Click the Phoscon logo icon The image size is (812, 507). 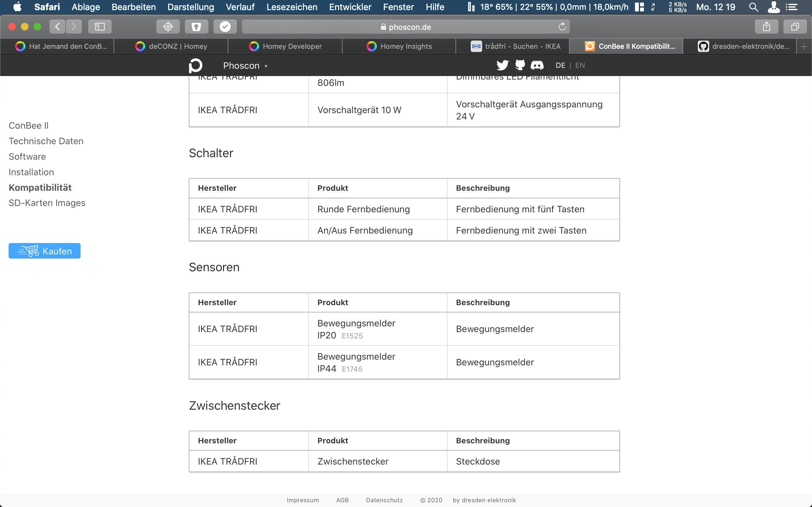pyautogui.click(x=196, y=65)
